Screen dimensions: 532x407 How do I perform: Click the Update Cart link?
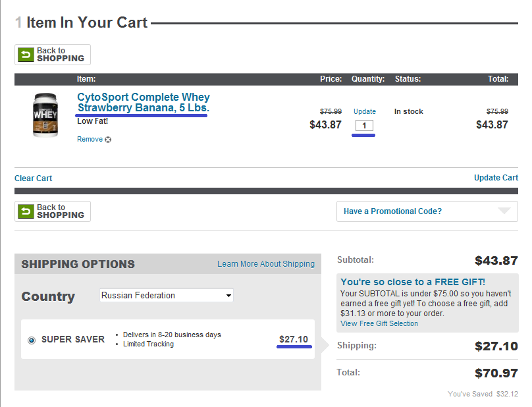pyautogui.click(x=496, y=178)
